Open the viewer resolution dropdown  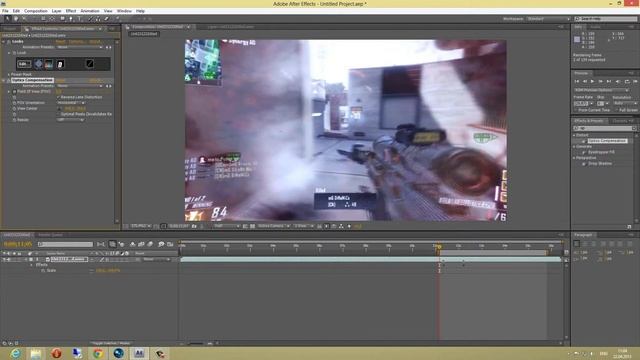226,226
